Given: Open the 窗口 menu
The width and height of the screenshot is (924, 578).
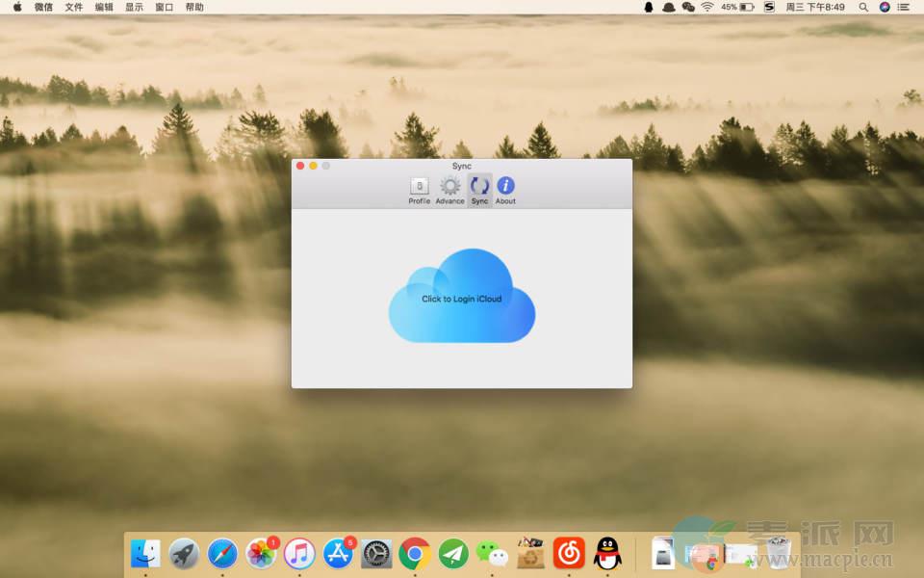Looking at the screenshot, I should (164, 7).
